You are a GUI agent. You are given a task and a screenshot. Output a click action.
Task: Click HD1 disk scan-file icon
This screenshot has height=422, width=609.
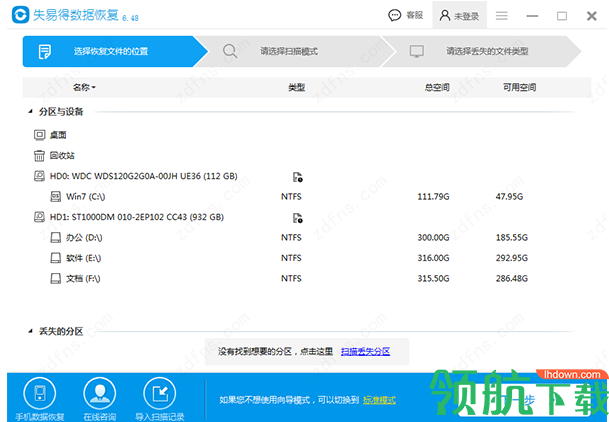298,218
